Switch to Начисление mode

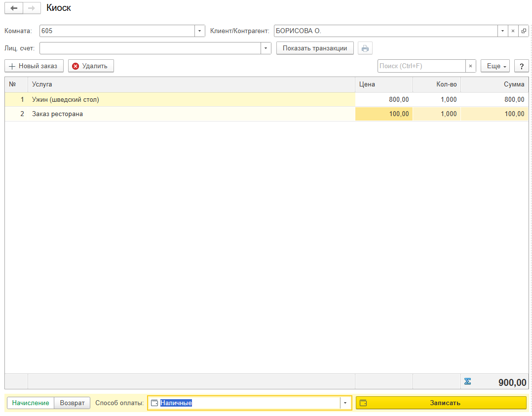point(31,403)
